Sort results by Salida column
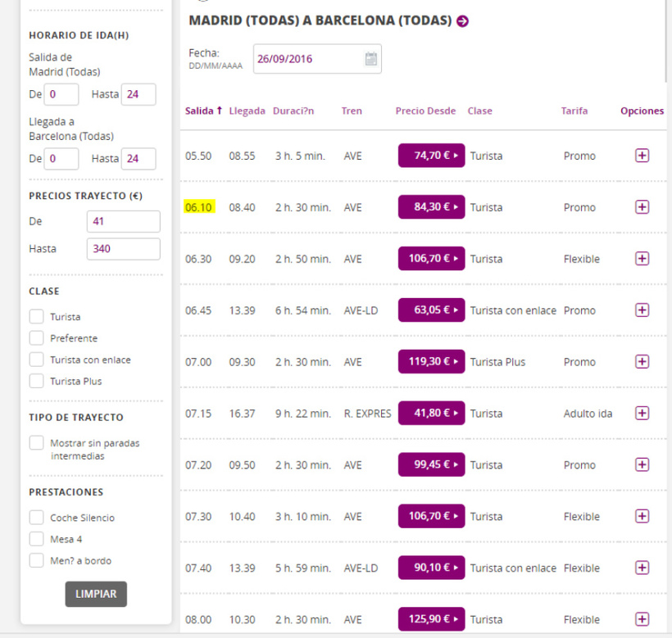Image resolution: width=672 pixels, height=638 pixels. 203,111
